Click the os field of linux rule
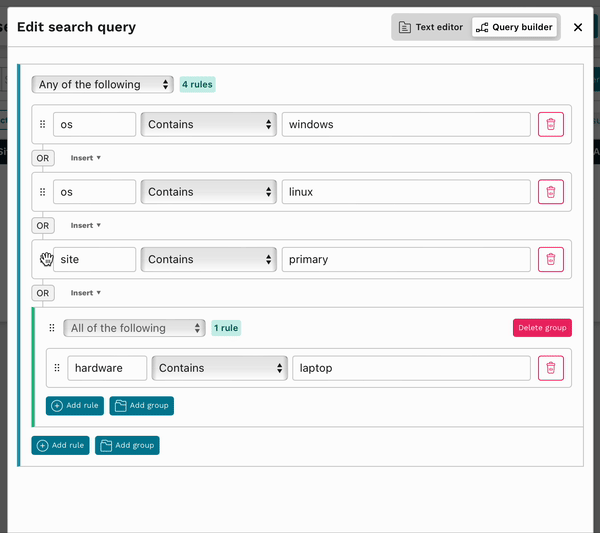 (x=95, y=192)
